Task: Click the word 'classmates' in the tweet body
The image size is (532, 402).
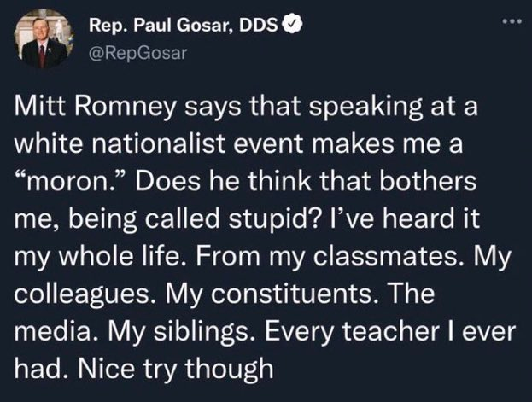Action: [x=384, y=256]
